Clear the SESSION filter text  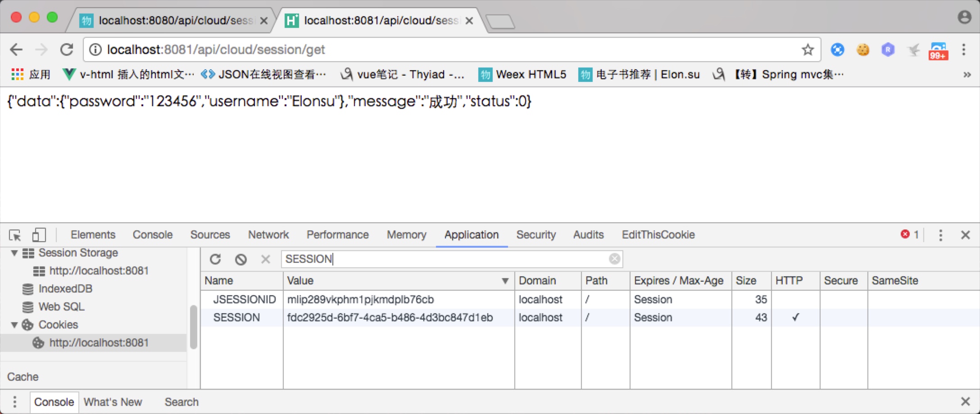[614, 259]
